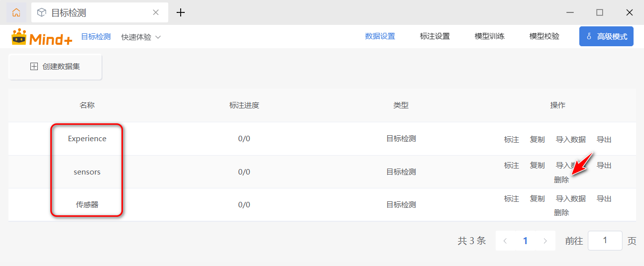Screen dimensions: 644x266
Task: Select page 1 in pagination
Action: [526, 241]
